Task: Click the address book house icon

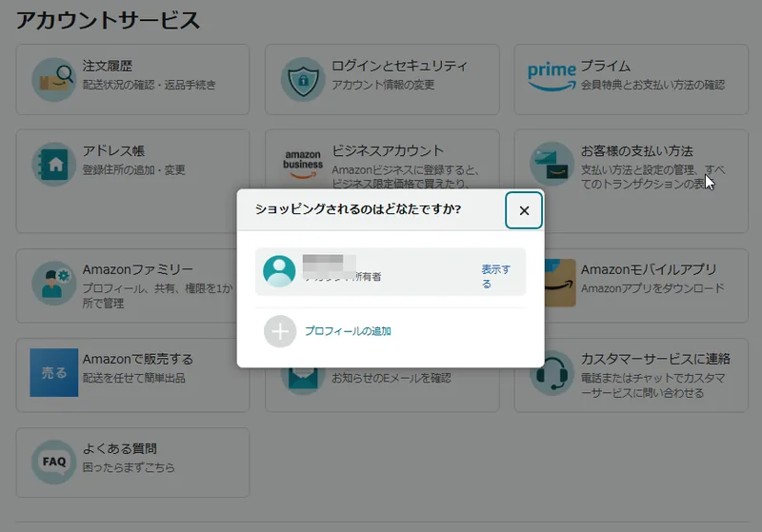Action: tap(54, 165)
